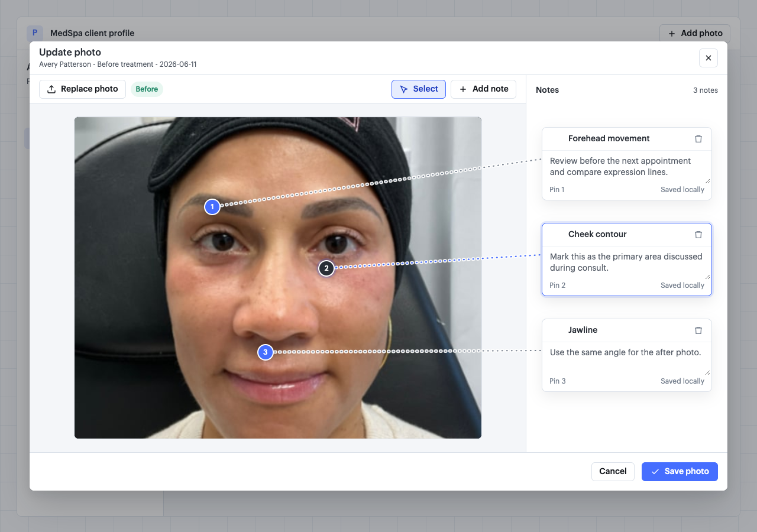757x532 pixels.
Task: Save the photo
Action: (x=680, y=472)
